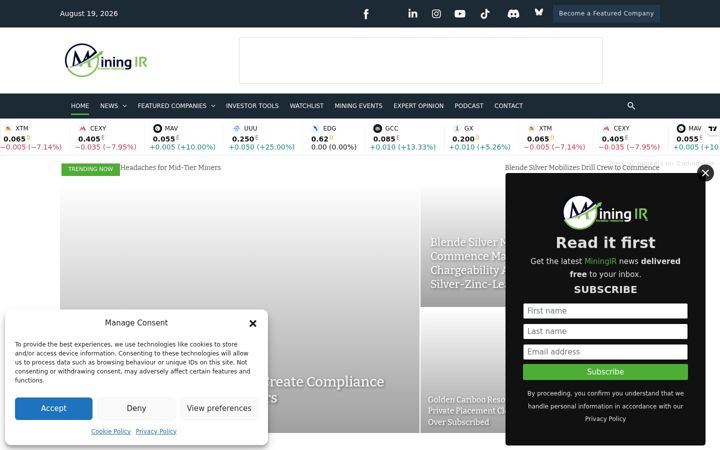Screen dimensions: 720x450
Task: Focus the Email address field
Action: coord(605,352)
